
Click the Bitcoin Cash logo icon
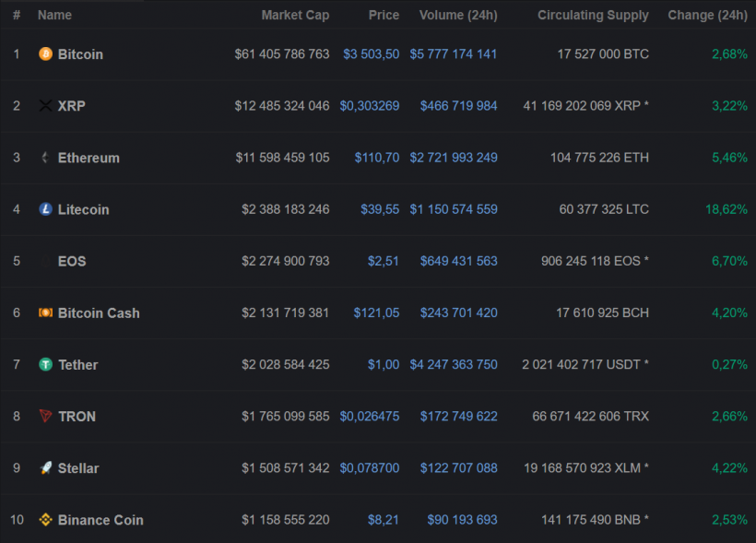point(45,313)
